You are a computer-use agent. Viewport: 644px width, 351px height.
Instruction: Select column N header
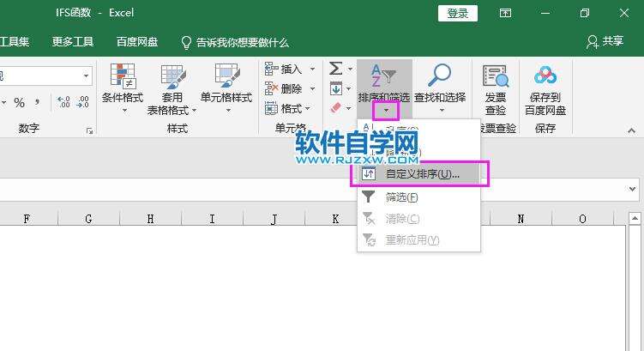click(x=521, y=219)
